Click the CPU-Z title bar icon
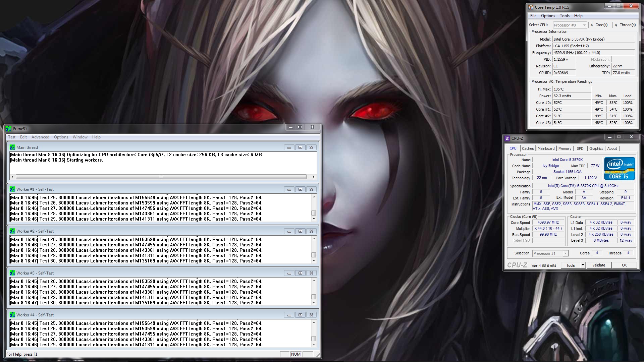The width and height of the screenshot is (644, 362). point(507,138)
